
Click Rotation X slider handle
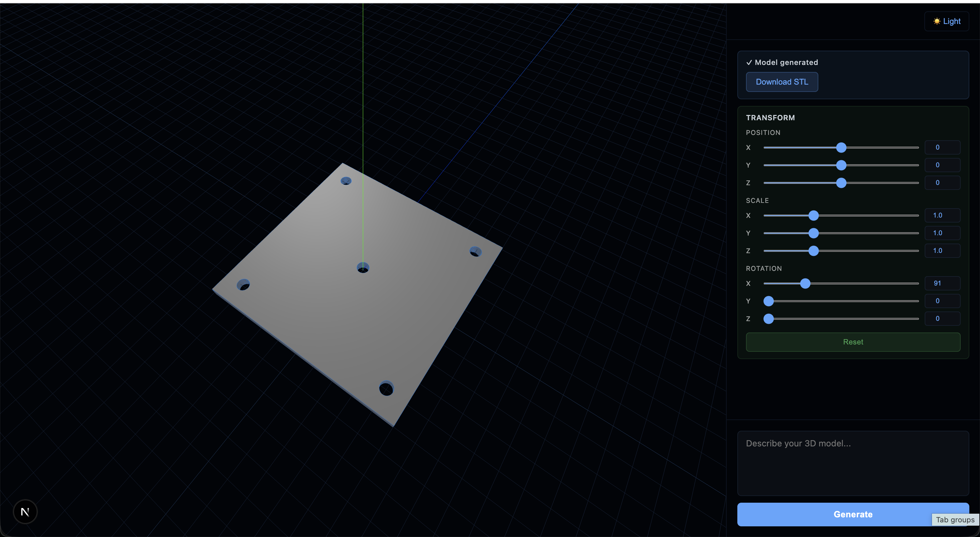tap(805, 283)
